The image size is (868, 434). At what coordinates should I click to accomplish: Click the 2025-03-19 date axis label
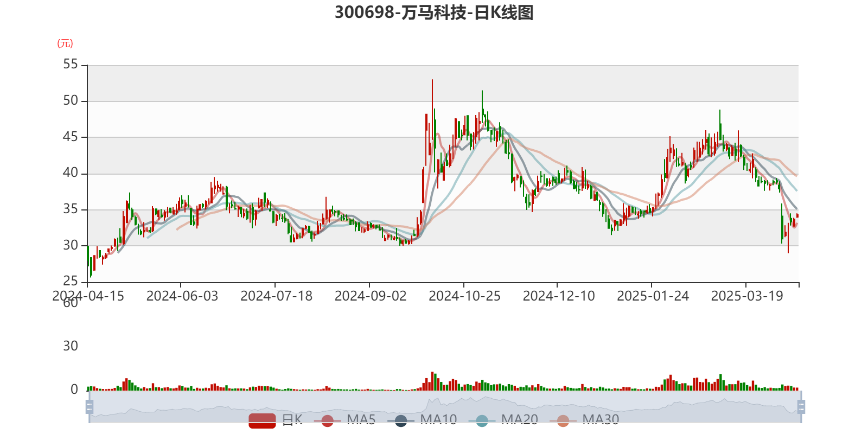747,296
